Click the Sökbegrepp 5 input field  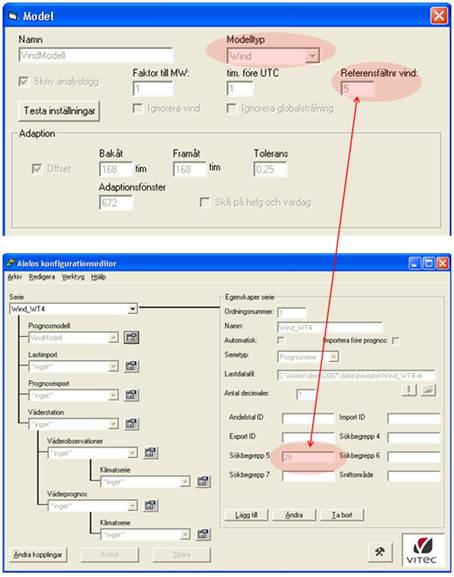pyautogui.click(x=308, y=457)
